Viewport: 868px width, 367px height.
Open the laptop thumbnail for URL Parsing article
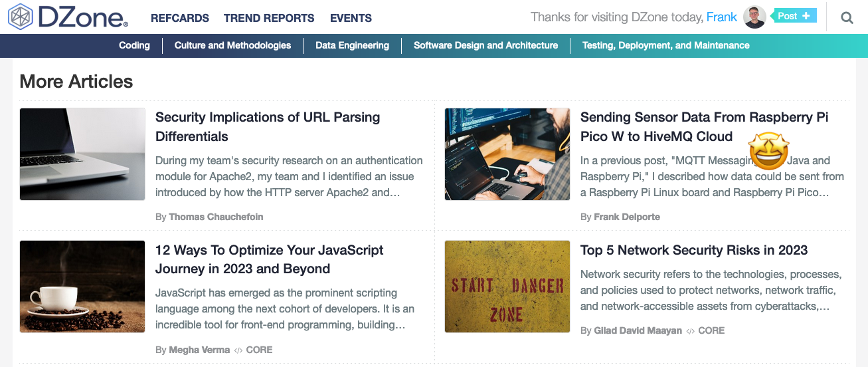click(x=82, y=154)
